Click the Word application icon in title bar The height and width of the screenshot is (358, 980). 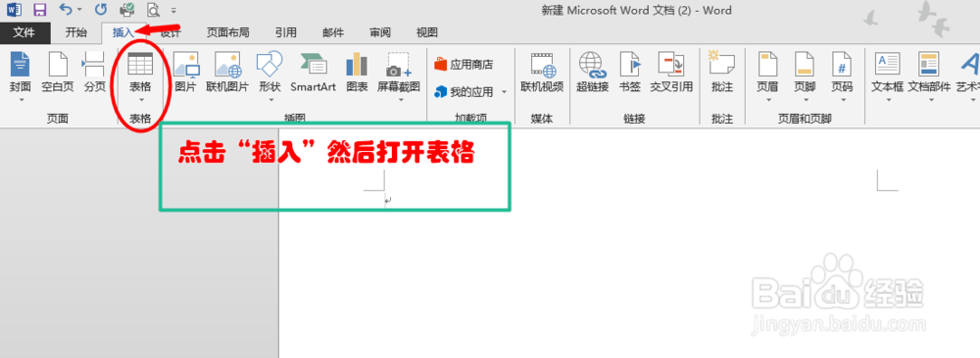click(15, 10)
